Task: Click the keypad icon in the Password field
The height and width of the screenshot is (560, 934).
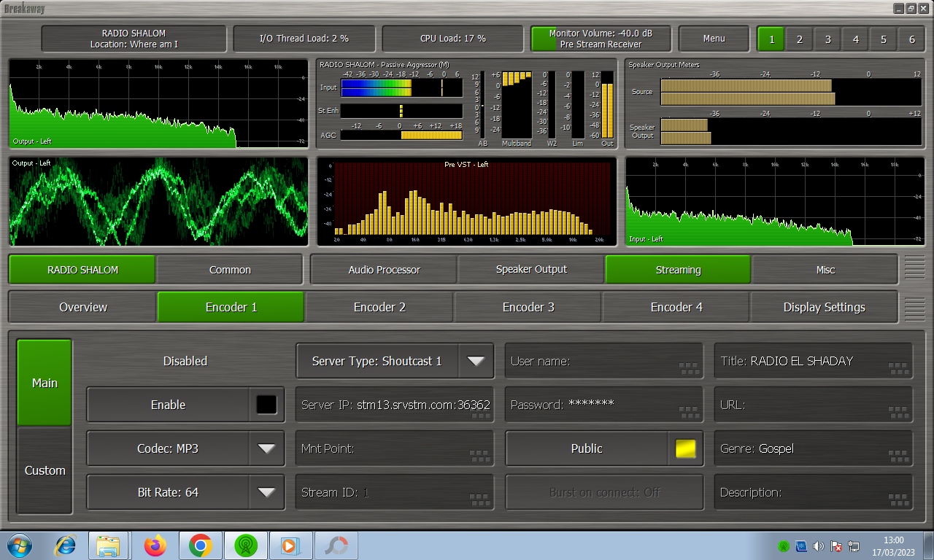Action: point(689,412)
